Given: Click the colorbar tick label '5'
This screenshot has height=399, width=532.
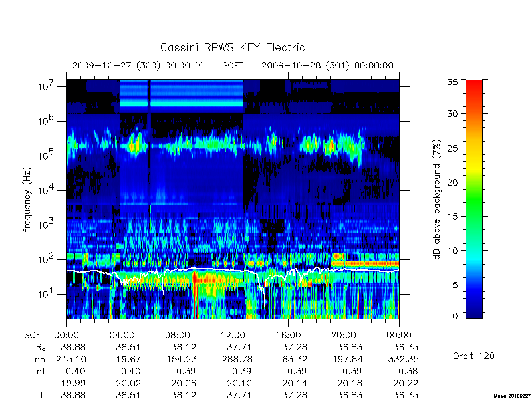Looking at the screenshot, I should [x=455, y=285].
